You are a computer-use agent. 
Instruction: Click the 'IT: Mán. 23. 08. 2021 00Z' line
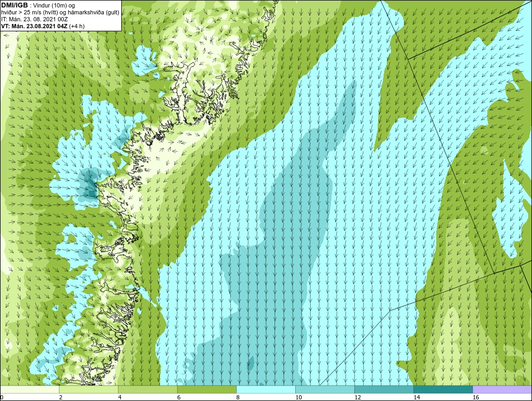point(34,19)
